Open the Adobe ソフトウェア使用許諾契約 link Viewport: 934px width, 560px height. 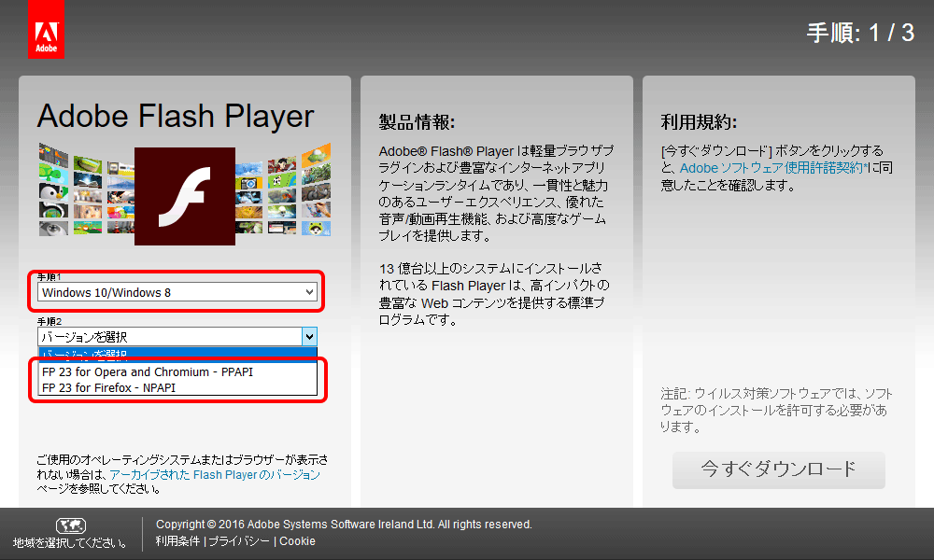773,168
